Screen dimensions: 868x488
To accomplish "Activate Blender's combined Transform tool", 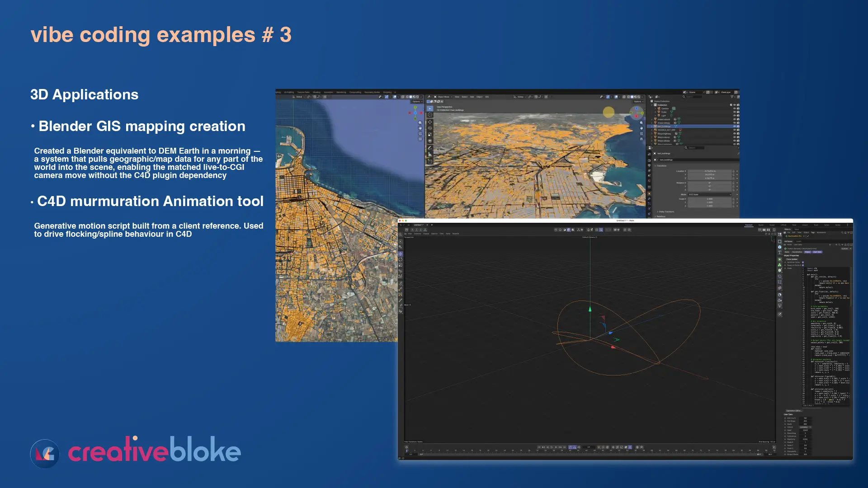I will click(x=430, y=141).
